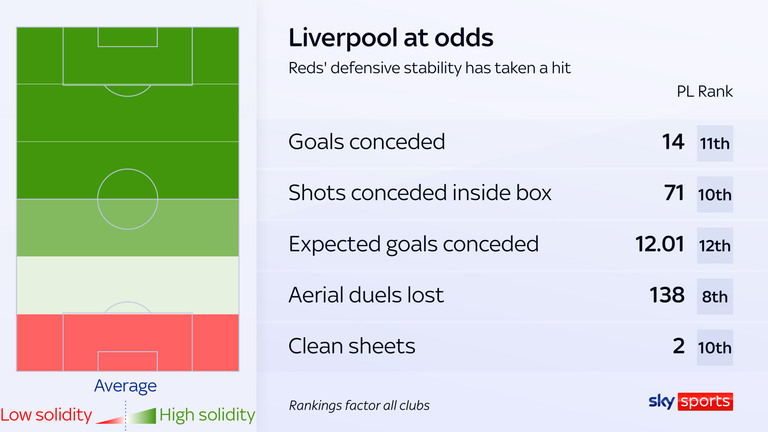768x432 pixels.
Task: Click the 12th rank badge for Expected goals
Action: (715, 245)
